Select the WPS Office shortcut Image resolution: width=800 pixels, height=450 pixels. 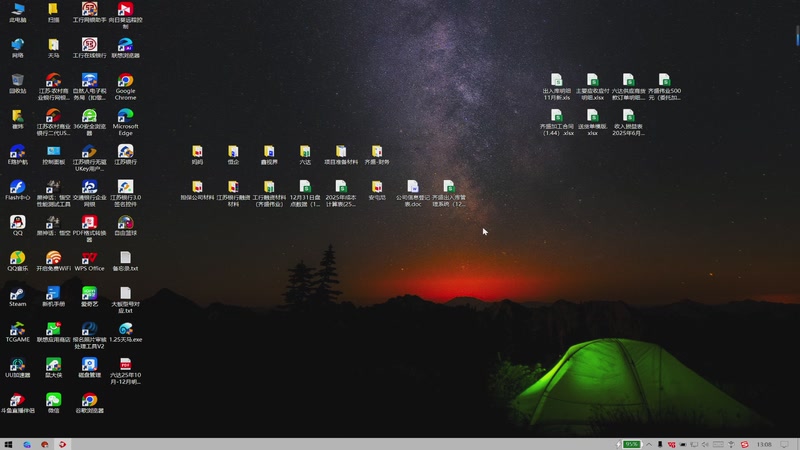[89, 261]
